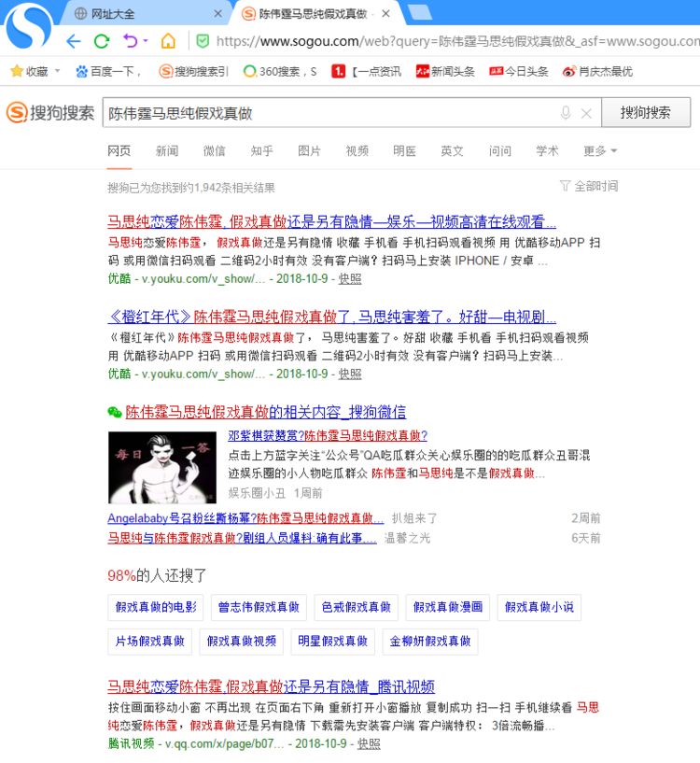Expand the 收藏 dropdown arrow
The image size is (700, 763).
58,71
